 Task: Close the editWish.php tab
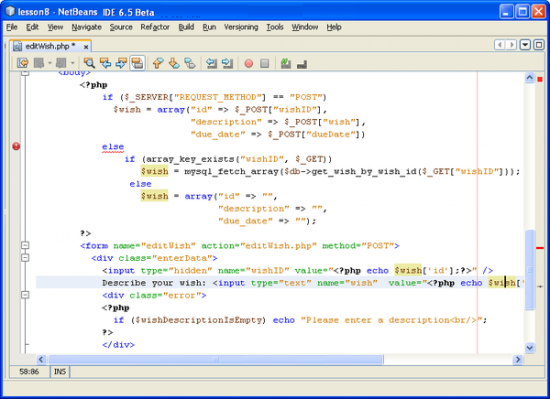click(x=86, y=47)
